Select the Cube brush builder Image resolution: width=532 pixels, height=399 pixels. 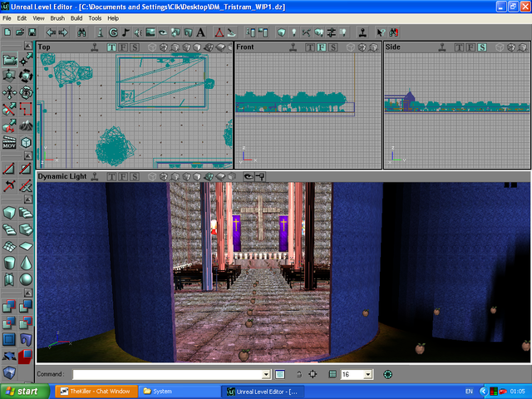9,214
